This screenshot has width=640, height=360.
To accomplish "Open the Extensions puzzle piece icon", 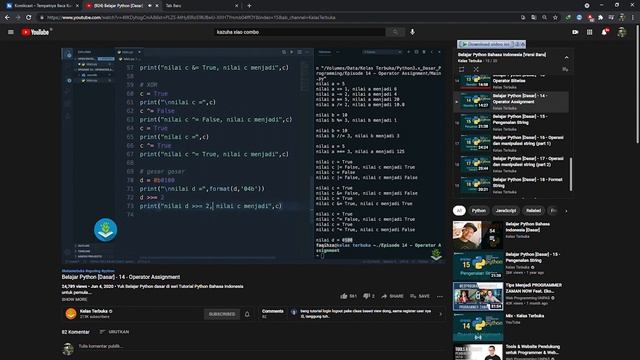I will (600, 18).
